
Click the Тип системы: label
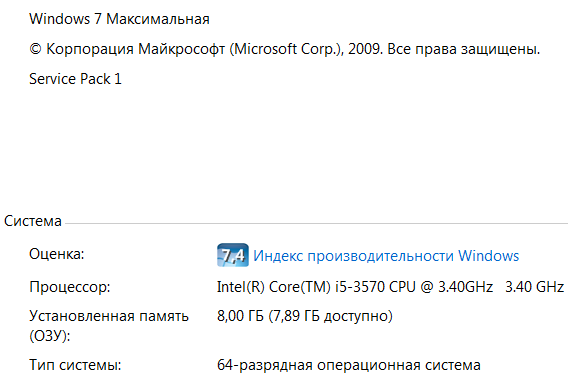pos(75,365)
